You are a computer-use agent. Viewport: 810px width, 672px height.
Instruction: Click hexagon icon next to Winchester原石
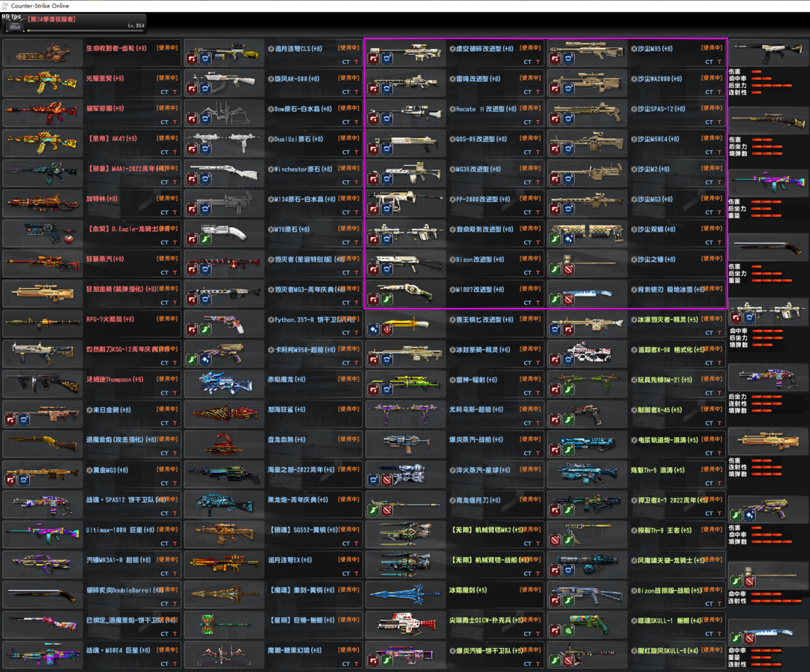click(271, 169)
